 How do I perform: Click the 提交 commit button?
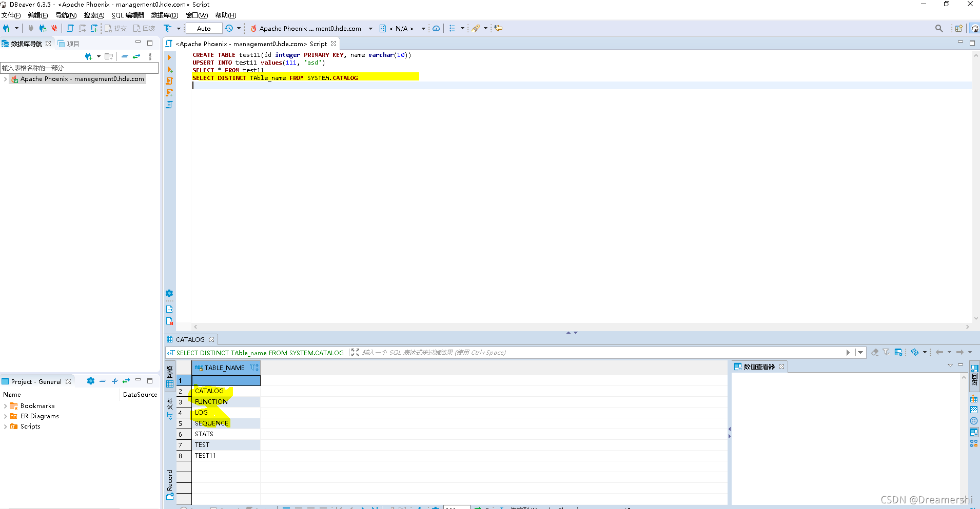pyautogui.click(x=116, y=28)
